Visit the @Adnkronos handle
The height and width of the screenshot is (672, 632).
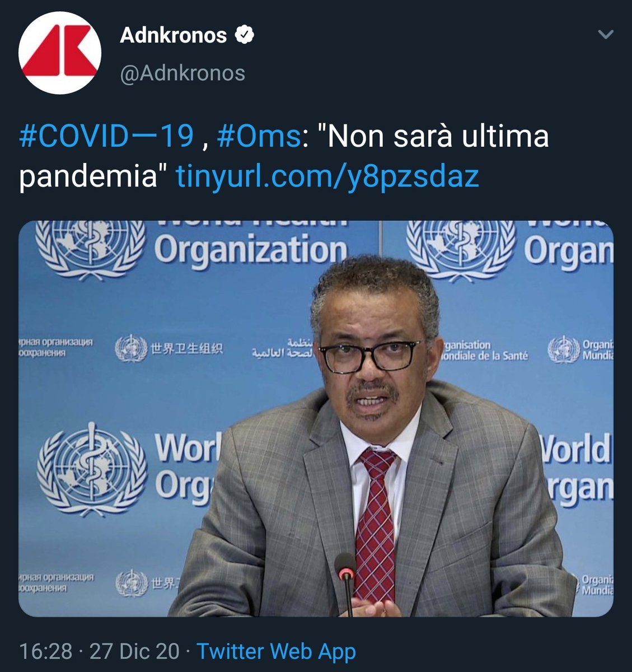[x=182, y=73]
